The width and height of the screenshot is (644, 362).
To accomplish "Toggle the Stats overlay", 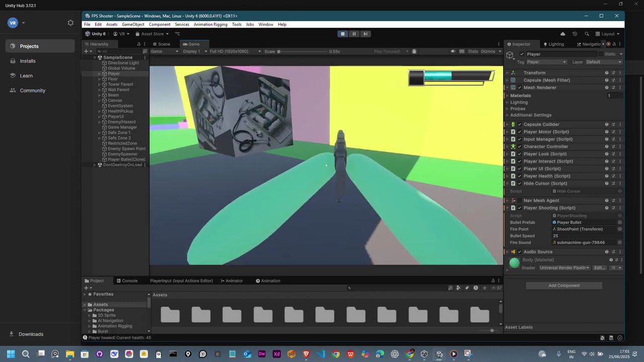I will [473, 51].
